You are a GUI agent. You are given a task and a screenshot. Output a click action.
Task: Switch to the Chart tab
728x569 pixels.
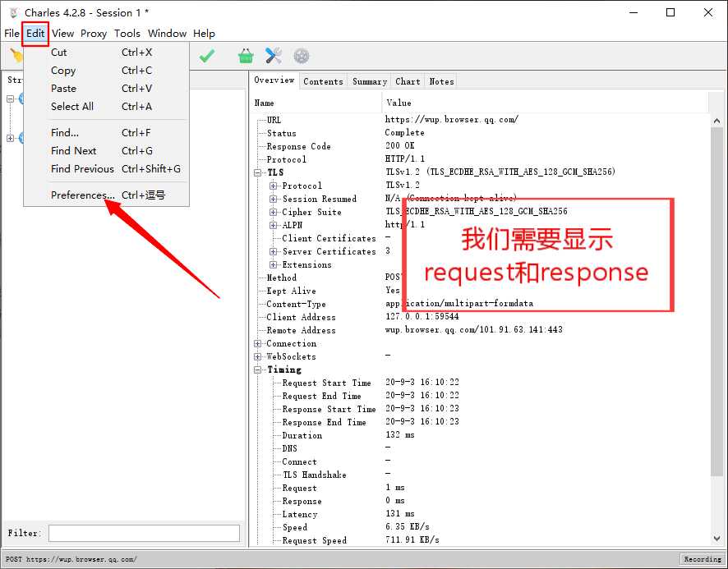click(408, 81)
